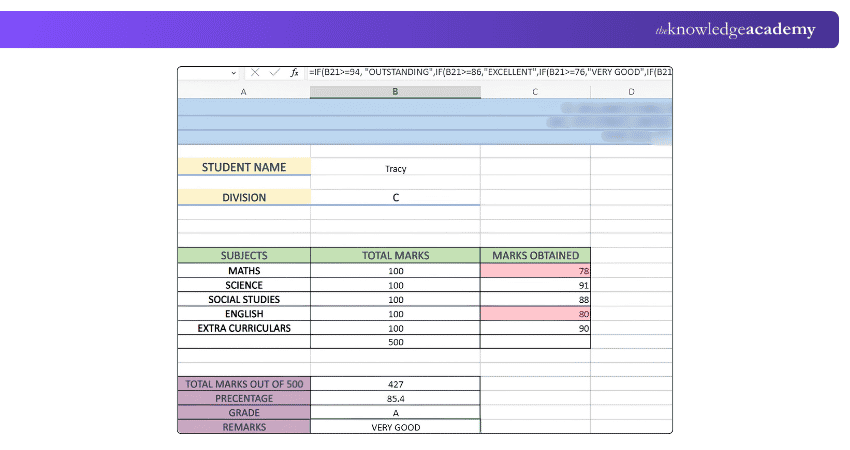Select column A header
This screenshot has height=450, width=850.
pos(244,92)
